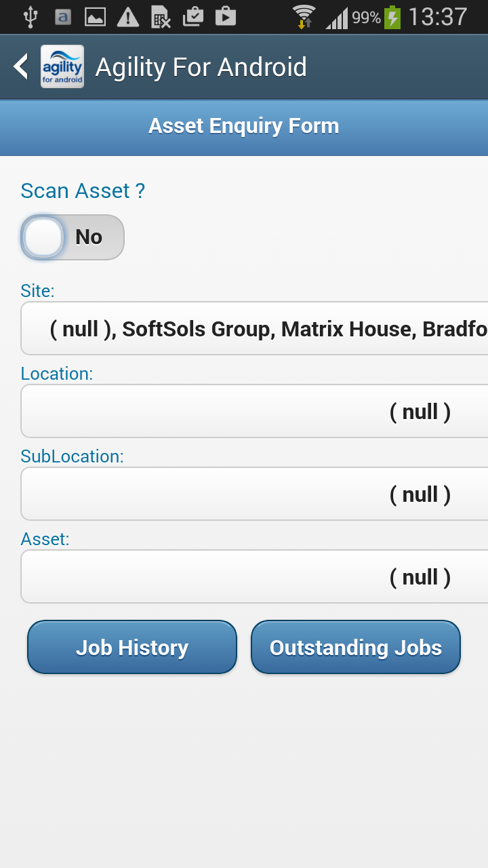Screen dimensions: 488x868
Task: Expand the SubLocation dropdown
Action: click(x=255, y=494)
